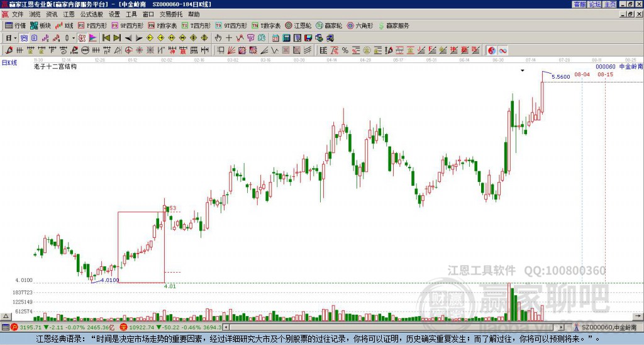Switch to K线 chart view
The height and width of the screenshot is (345, 644).
64,25
